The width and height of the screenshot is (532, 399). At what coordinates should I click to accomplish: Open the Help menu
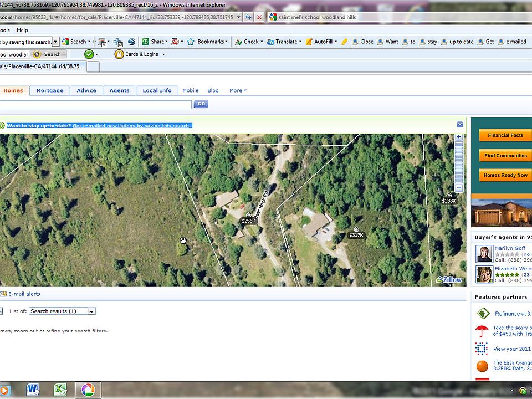pyautogui.click(x=22, y=30)
